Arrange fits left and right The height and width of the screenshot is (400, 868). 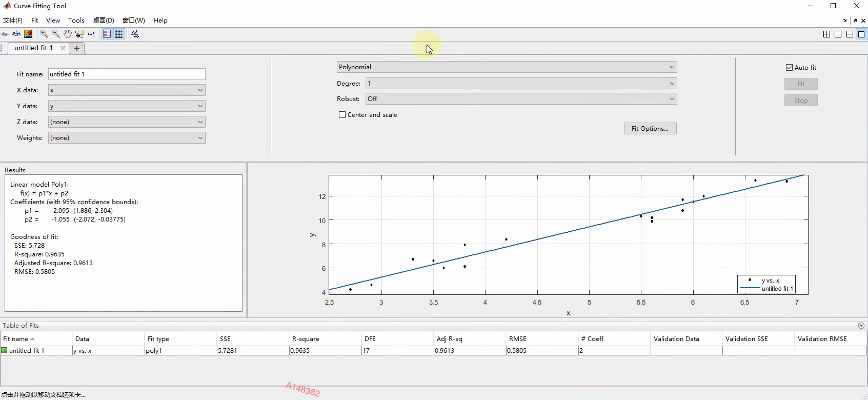(x=838, y=34)
